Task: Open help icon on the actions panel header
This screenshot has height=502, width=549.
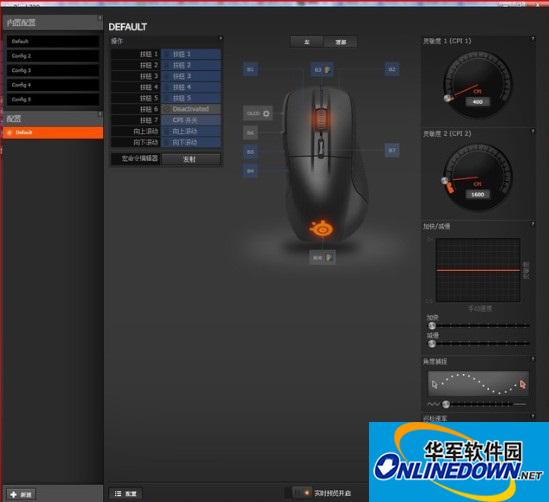Action: tap(220, 38)
